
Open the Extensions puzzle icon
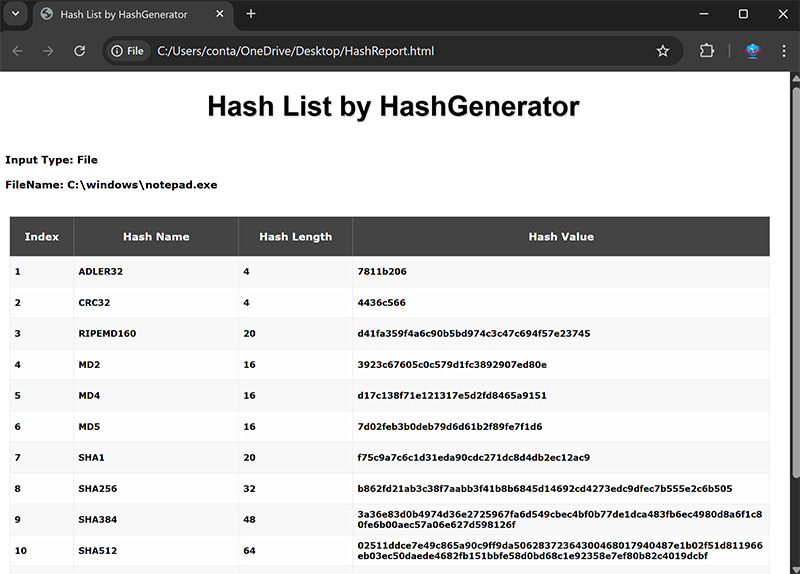point(707,51)
